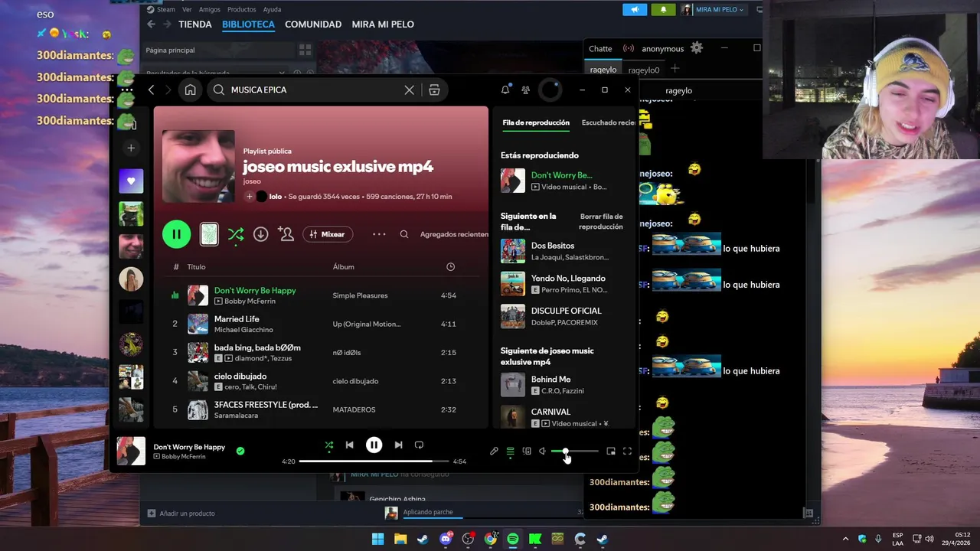Open Chatterino settings gear

(696, 48)
